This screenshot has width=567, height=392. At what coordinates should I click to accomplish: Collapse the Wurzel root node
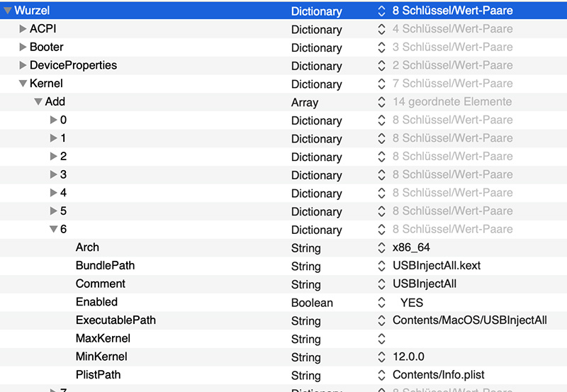coord(7,11)
